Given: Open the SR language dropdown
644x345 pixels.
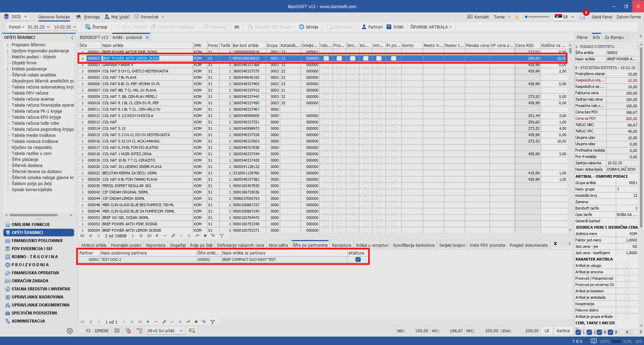Looking at the screenshot, I should point(565,17).
